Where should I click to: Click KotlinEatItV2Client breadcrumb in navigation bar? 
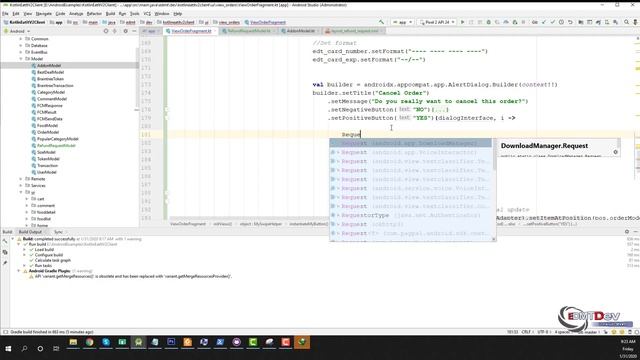click(x=24, y=22)
